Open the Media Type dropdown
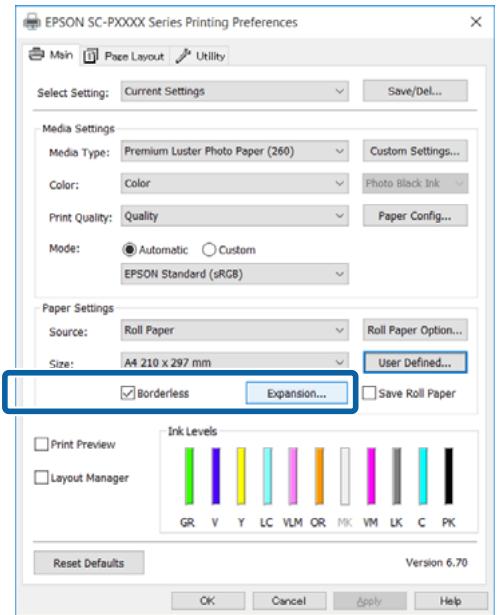 [x=234, y=151]
